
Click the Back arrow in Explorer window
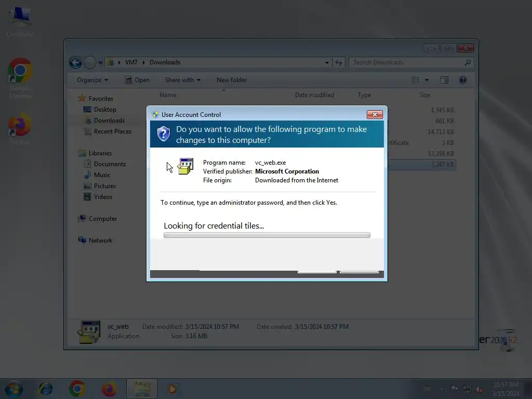coord(75,62)
